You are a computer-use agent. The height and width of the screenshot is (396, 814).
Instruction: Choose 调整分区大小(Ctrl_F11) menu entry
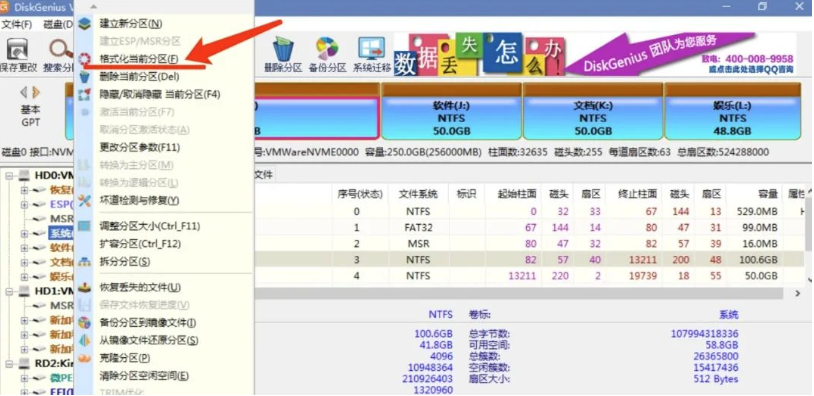click(x=150, y=226)
